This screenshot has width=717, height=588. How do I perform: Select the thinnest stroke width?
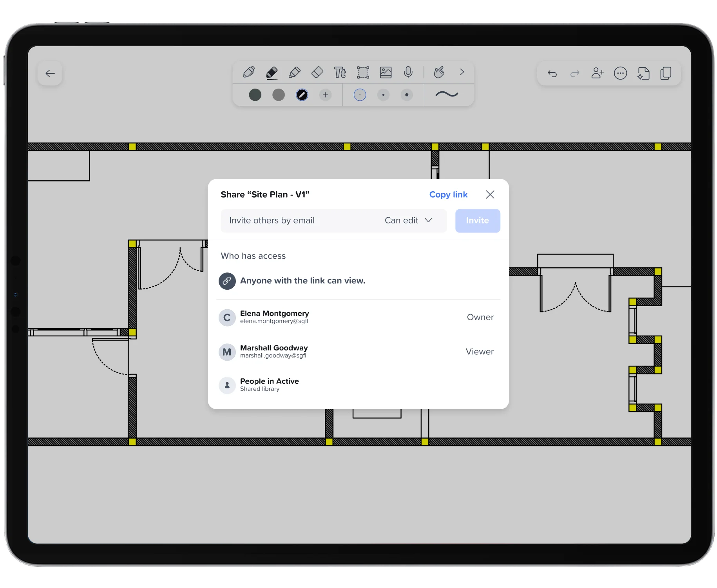pyautogui.click(x=360, y=95)
